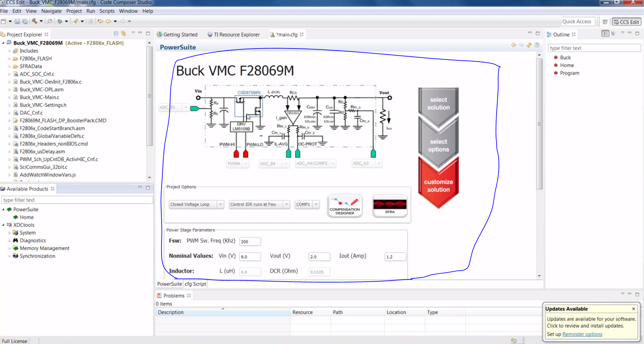
Task: Click the select options arrow graphic
Action: click(438, 144)
